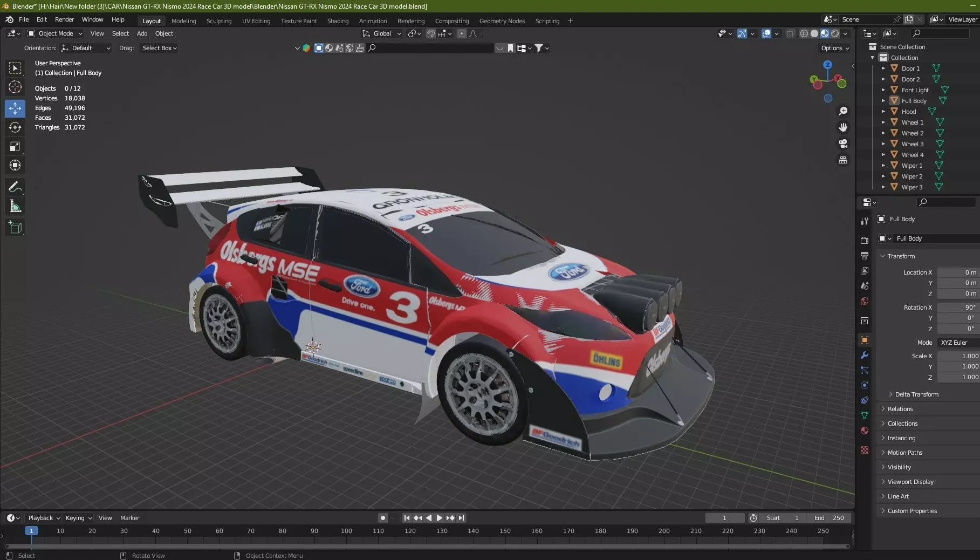Click the pan view hand icon

842,127
